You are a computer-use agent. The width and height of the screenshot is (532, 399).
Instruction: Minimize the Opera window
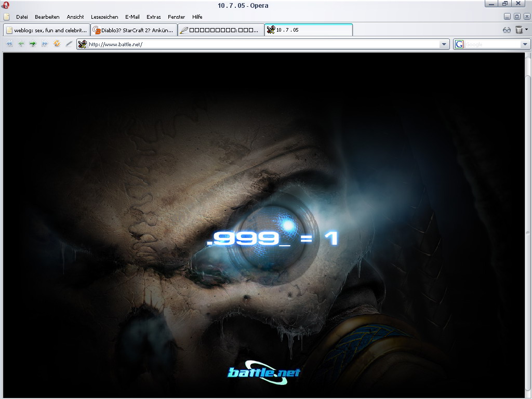point(491,4)
